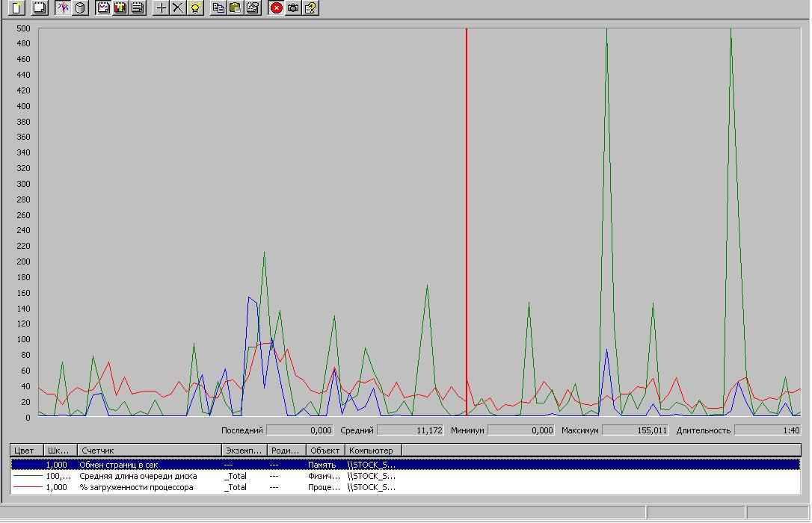The width and height of the screenshot is (812, 523).
Task: Click the red Freeze Display button
Action: pos(277,8)
